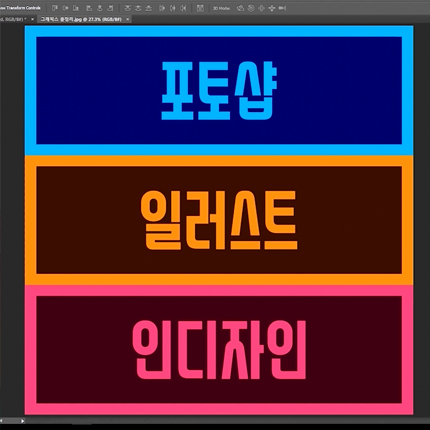Click the Align Top Edges icon

coord(55,8)
